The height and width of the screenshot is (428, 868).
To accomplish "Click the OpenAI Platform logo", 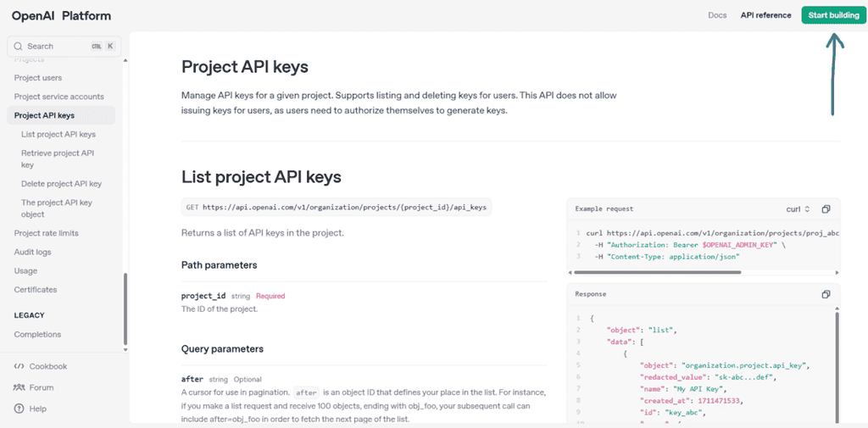I will coord(61,16).
